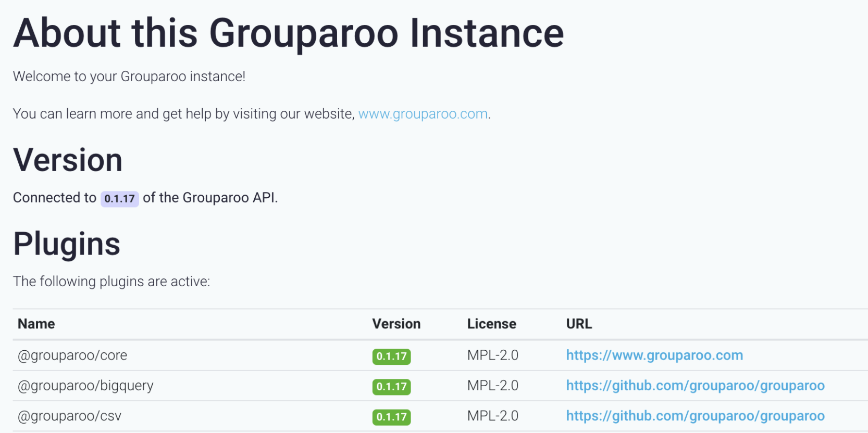This screenshot has width=868, height=433.
Task: Select the @grouparoo/bigquery plugin name
Action: 85,386
